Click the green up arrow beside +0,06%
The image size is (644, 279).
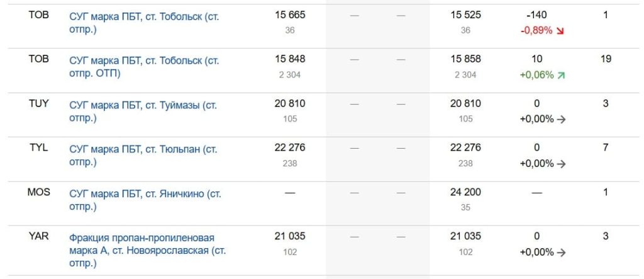[x=560, y=75]
